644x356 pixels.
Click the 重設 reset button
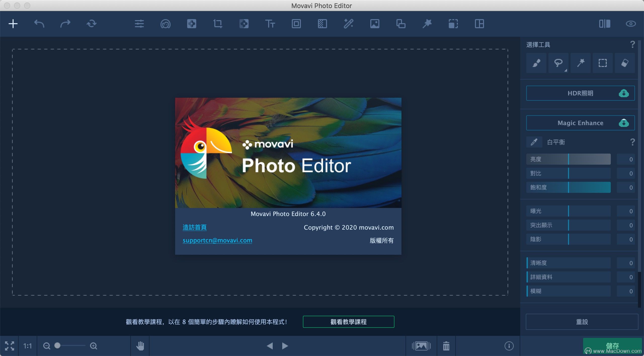[x=582, y=322]
